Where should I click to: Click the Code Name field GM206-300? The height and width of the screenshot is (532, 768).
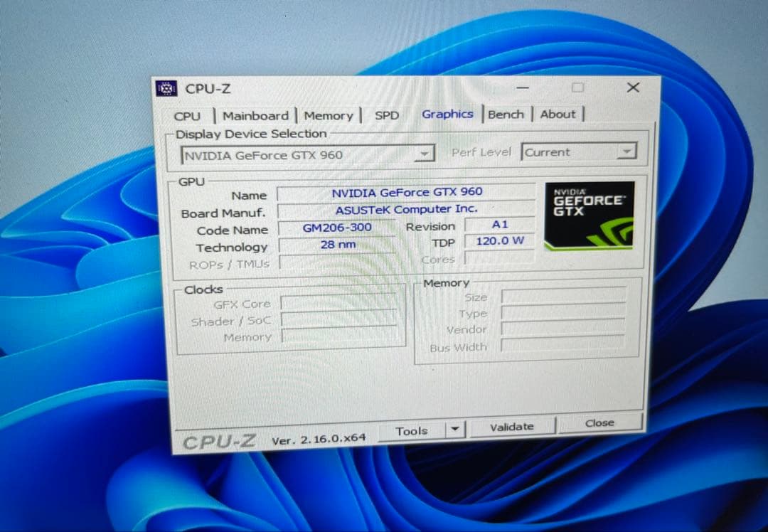point(338,227)
